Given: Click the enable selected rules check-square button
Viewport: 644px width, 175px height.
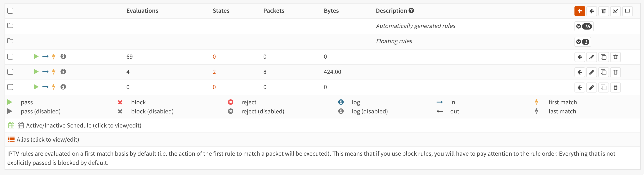Looking at the screenshot, I should tap(615, 11).
